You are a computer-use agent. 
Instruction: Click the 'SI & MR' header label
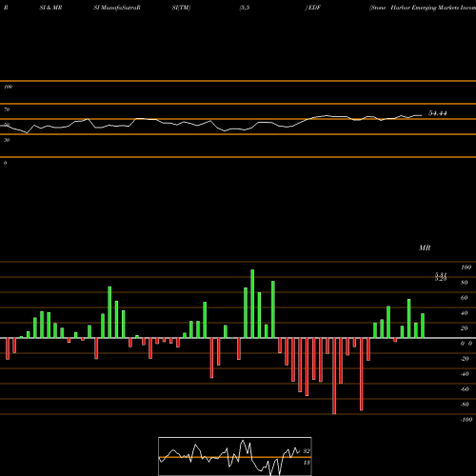click(x=50, y=8)
